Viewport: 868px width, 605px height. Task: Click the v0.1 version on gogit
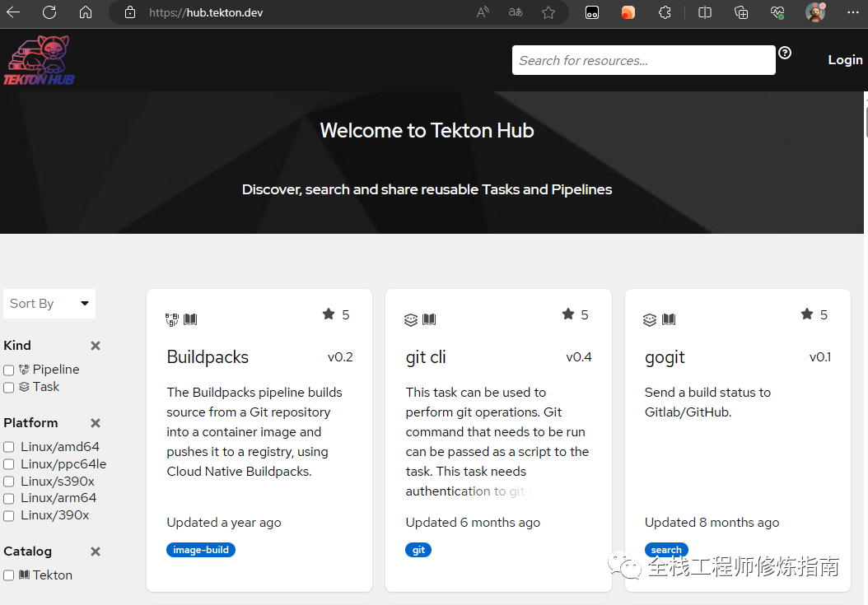[x=820, y=357]
